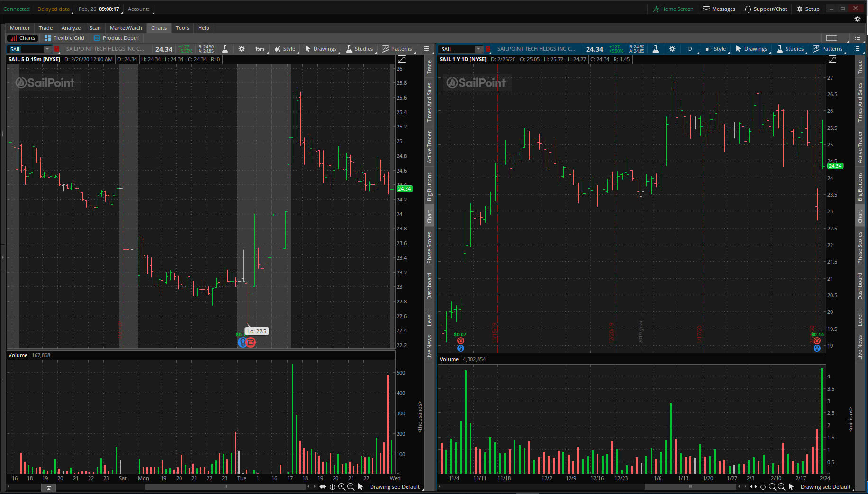
Task: Open the Tools tab
Action: point(182,28)
